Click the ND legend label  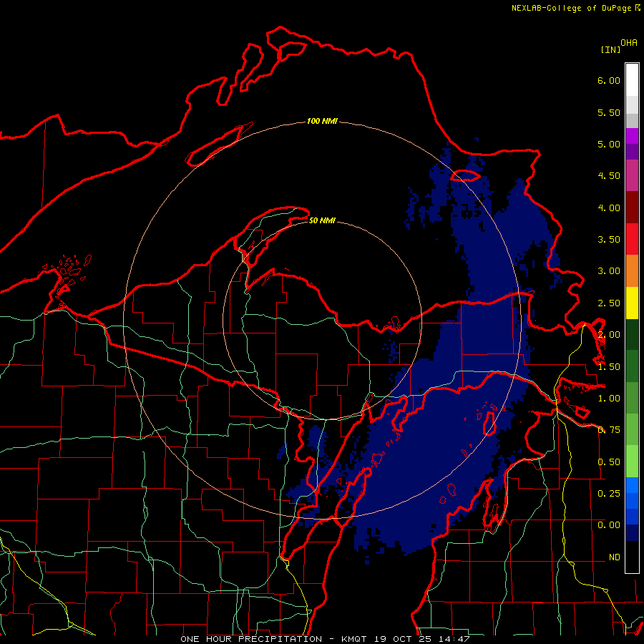[615, 557]
